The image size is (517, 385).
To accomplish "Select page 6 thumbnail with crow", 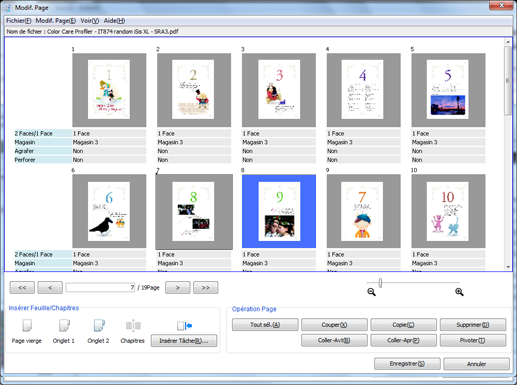I will pyautogui.click(x=109, y=211).
